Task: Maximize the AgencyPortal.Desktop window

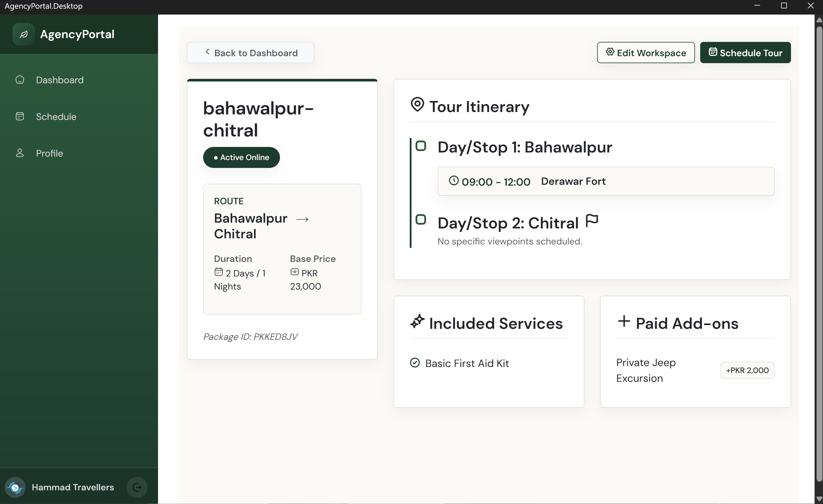Action: click(784, 6)
